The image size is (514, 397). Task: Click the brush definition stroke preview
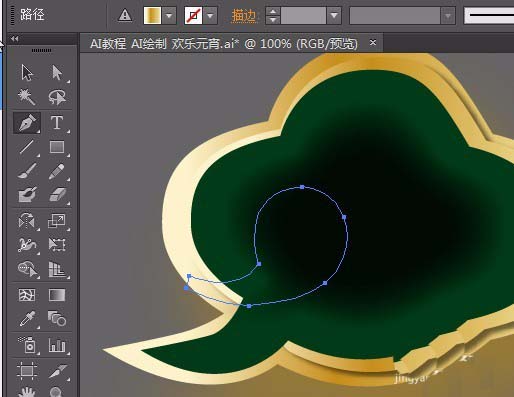489,15
